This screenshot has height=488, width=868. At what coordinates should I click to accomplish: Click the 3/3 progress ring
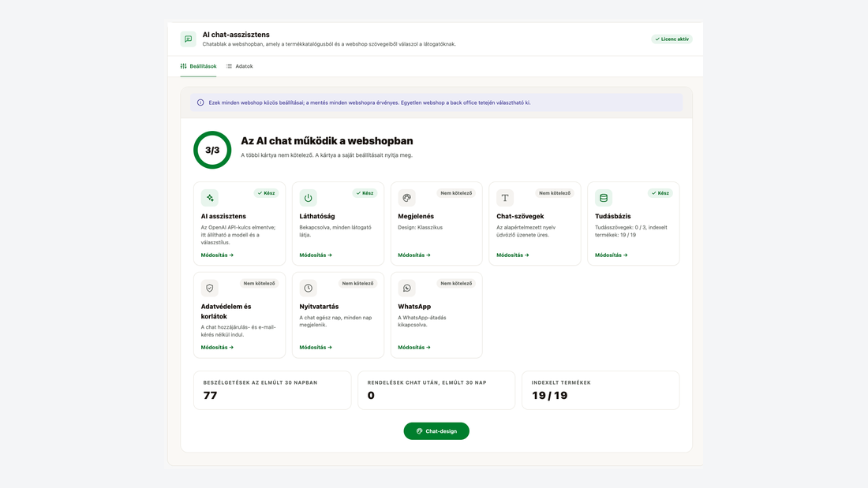pyautogui.click(x=212, y=150)
